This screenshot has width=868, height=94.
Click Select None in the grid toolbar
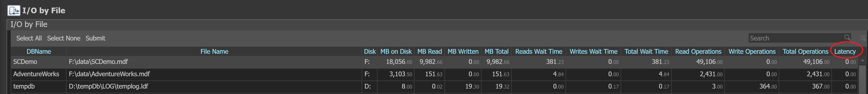coord(64,38)
